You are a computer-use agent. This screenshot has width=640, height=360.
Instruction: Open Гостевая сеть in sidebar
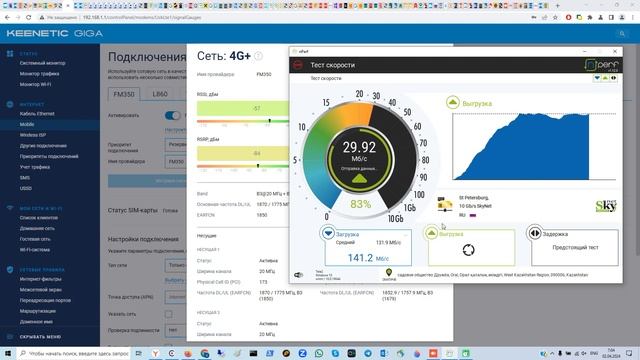(x=35, y=239)
